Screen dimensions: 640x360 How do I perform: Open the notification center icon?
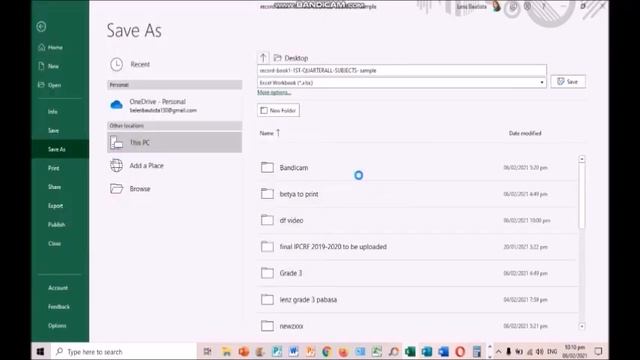(x=598, y=351)
